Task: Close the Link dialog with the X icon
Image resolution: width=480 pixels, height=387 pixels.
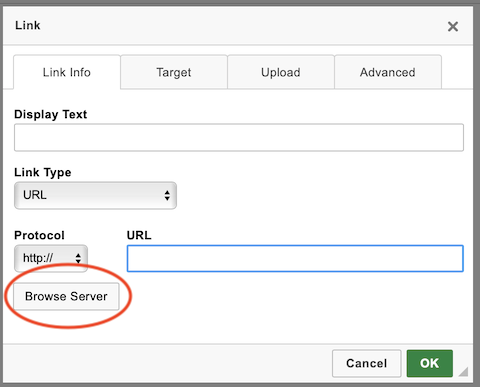Action: [453, 26]
